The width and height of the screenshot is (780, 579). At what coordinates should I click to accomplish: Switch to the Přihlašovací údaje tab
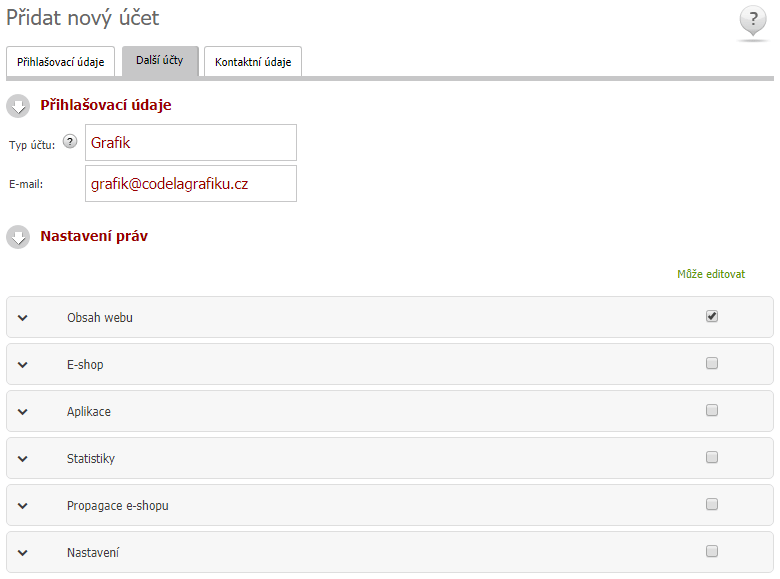coord(61,62)
